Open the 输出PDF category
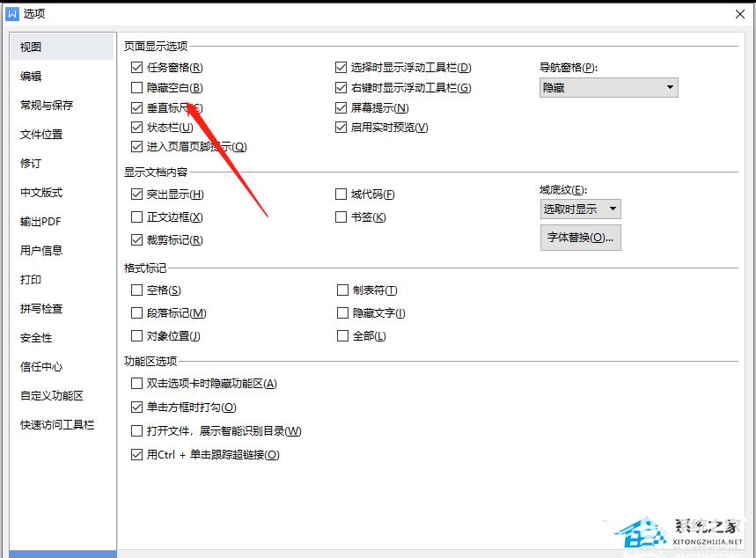 (62, 222)
